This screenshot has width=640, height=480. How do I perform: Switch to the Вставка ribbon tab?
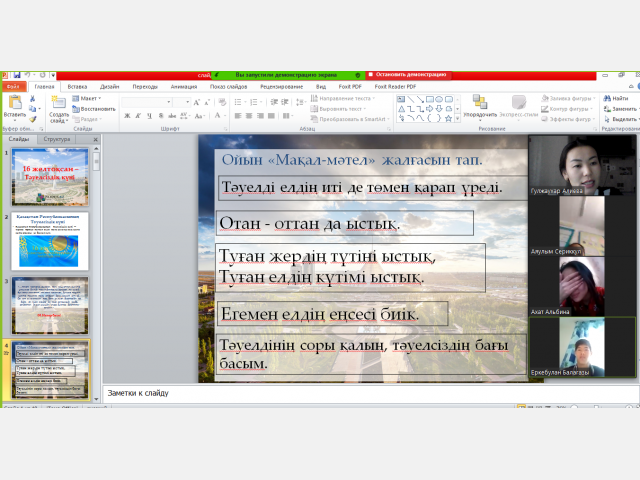[x=77, y=87]
